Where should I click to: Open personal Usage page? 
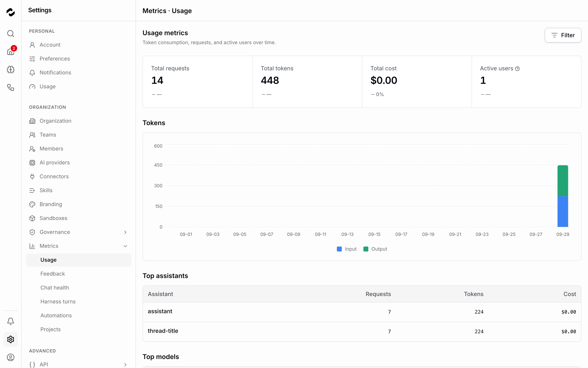tap(78, 86)
